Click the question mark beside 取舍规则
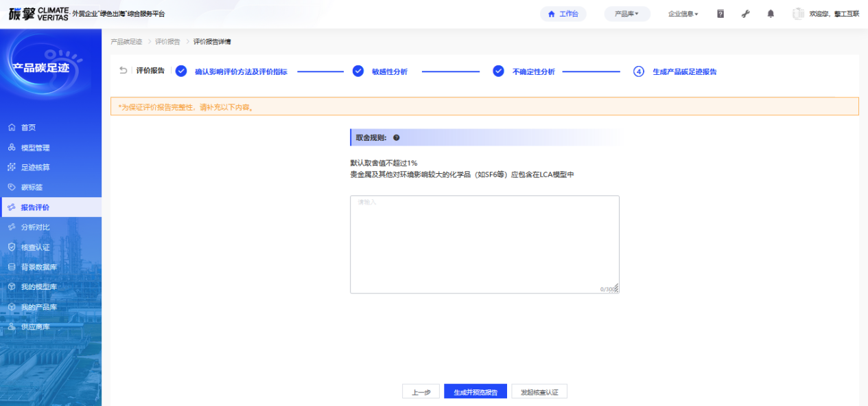Viewport: 868px width, 406px height. (397, 137)
